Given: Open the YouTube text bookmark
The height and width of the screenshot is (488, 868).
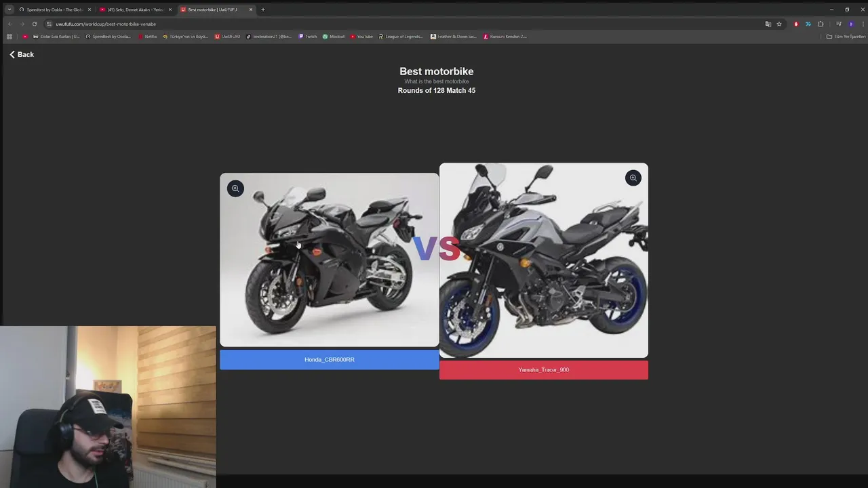Looking at the screenshot, I should [361, 37].
